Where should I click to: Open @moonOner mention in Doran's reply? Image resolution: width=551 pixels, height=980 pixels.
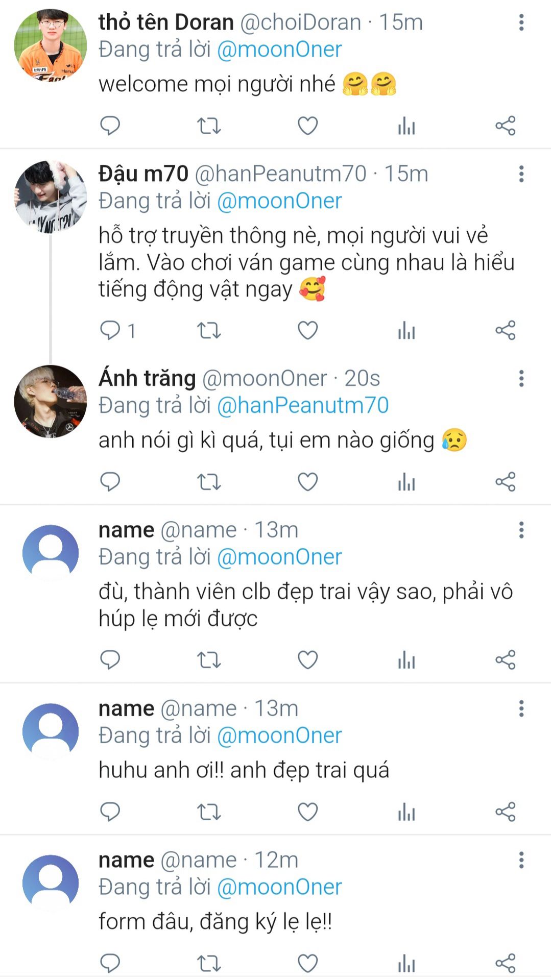point(279,50)
